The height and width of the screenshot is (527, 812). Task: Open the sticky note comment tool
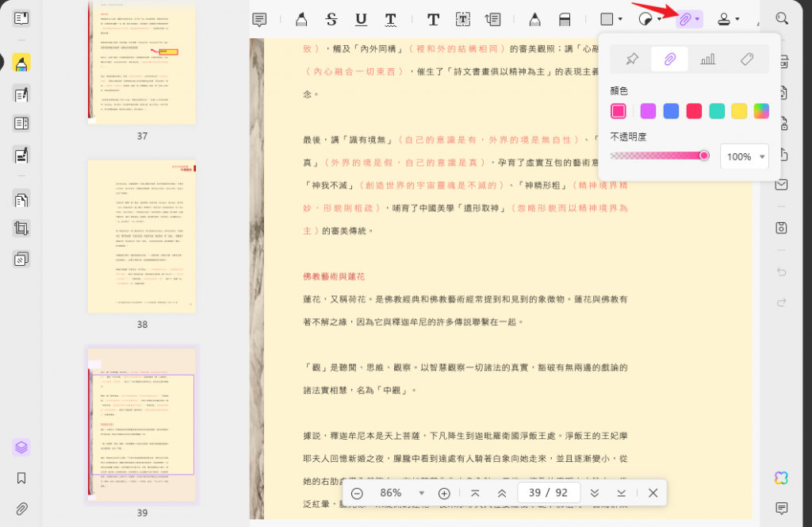[x=259, y=19]
